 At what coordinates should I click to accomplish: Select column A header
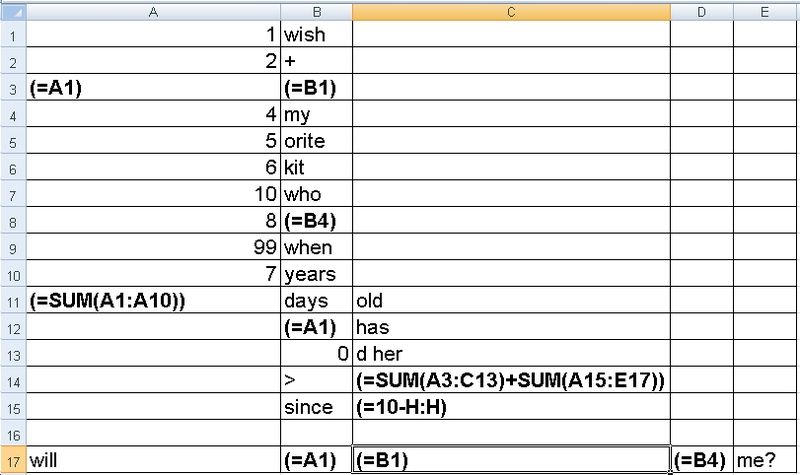(153, 11)
